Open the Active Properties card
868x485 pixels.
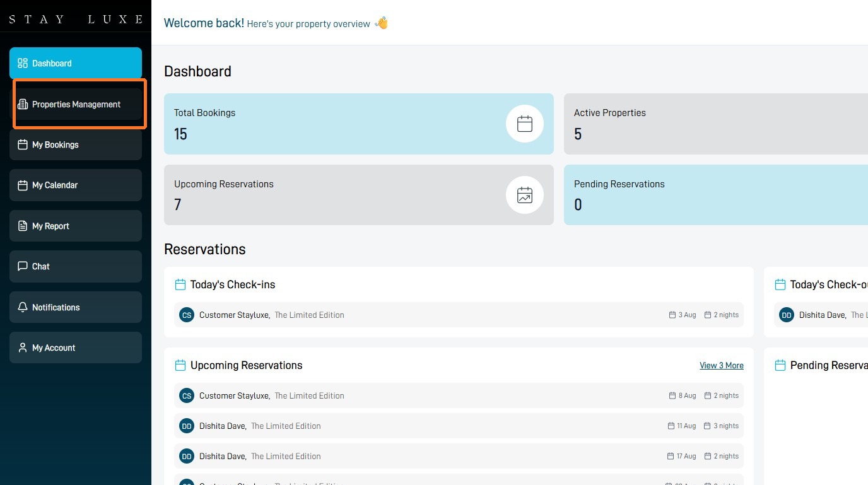coord(716,124)
